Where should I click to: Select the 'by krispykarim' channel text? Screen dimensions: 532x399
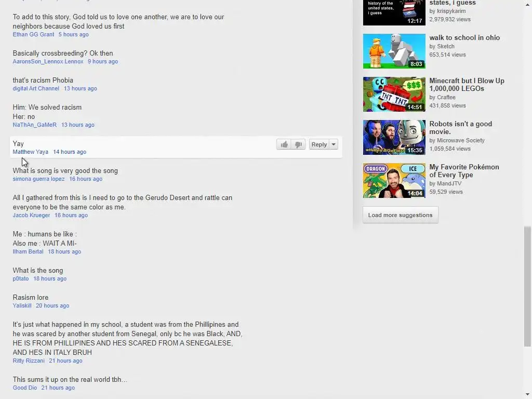(x=447, y=11)
